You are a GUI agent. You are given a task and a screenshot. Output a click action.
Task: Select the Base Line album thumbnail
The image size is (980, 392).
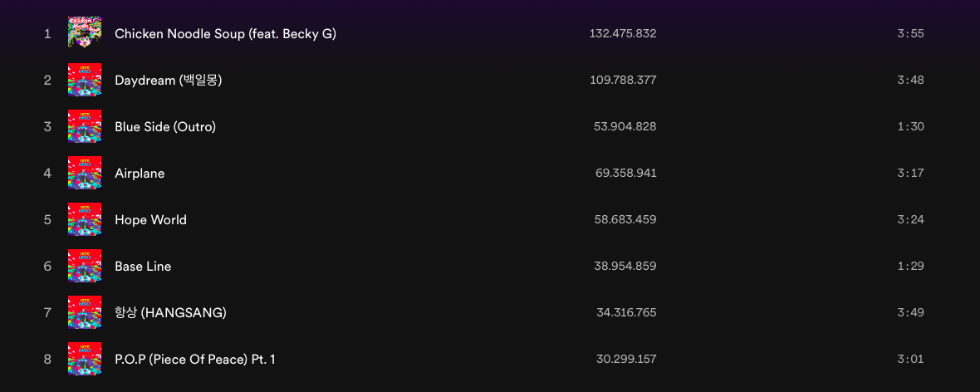coord(85,266)
